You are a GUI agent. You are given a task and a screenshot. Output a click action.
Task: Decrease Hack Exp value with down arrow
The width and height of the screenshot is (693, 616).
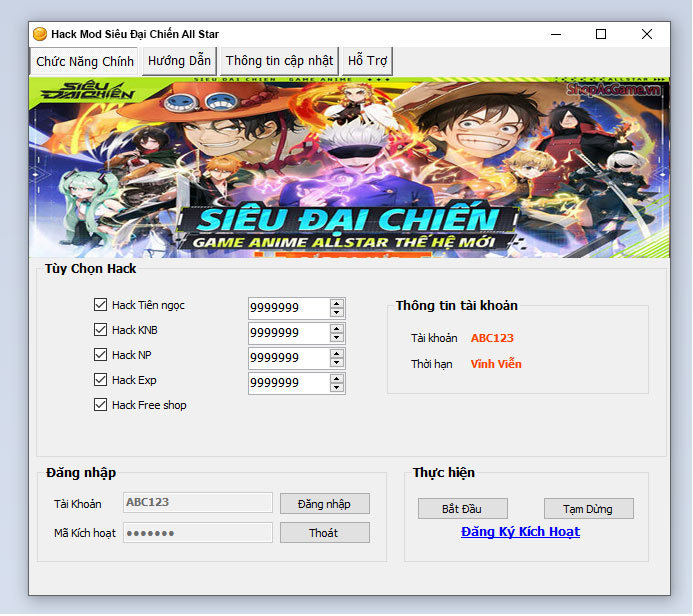[x=337, y=388]
